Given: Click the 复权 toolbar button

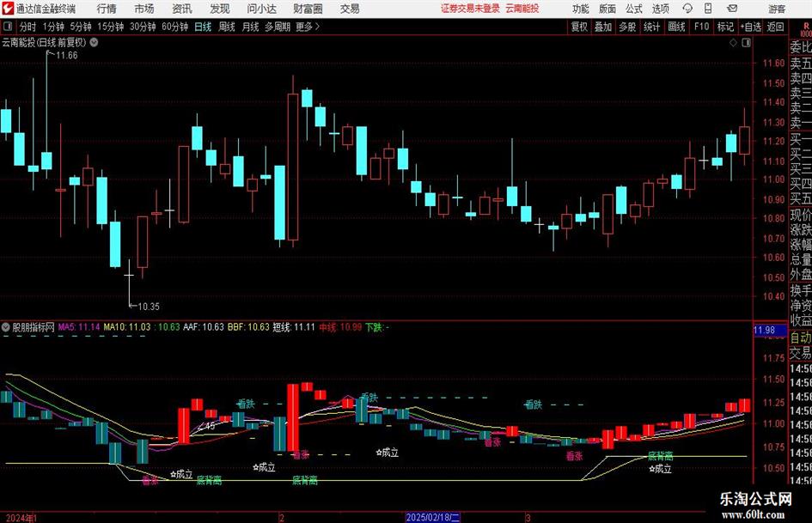Looking at the screenshot, I should click(579, 27).
